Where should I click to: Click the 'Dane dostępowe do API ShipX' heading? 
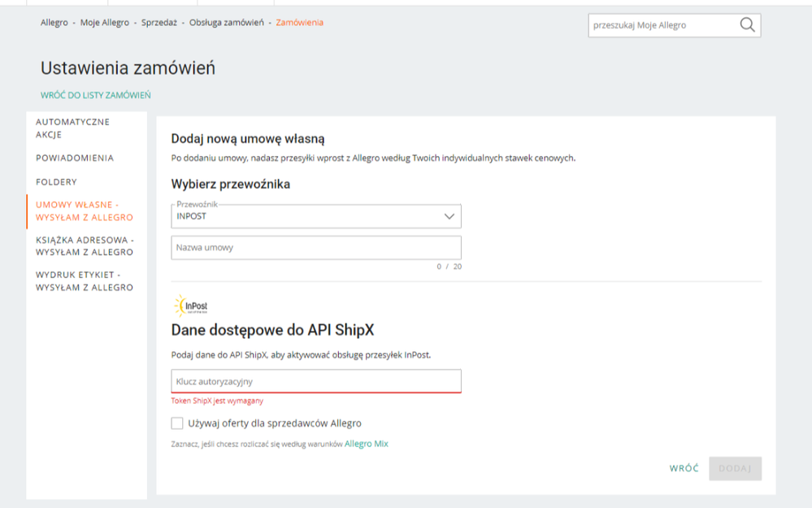click(x=272, y=330)
